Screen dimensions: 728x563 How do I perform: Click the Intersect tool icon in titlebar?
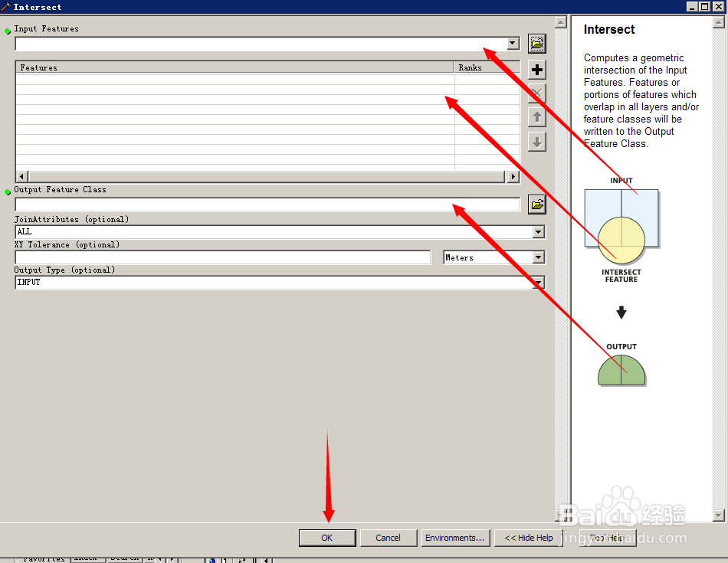coord(6,6)
